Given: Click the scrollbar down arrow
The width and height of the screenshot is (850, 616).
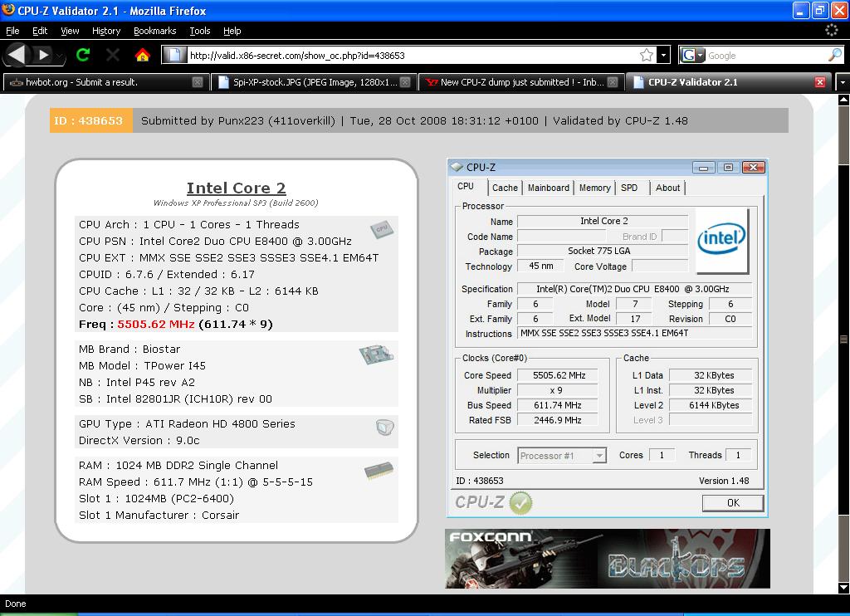Looking at the screenshot, I should pos(843,588).
